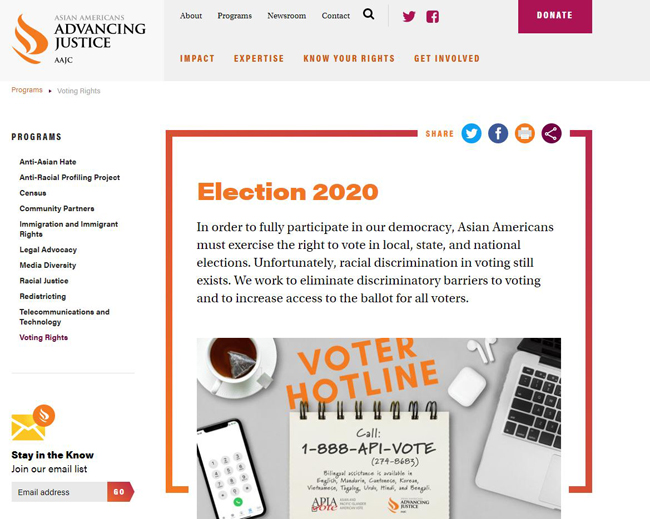Screen dimensions: 650x519
Task: Visit the header Twitter icon
Action: click(x=409, y=17)
